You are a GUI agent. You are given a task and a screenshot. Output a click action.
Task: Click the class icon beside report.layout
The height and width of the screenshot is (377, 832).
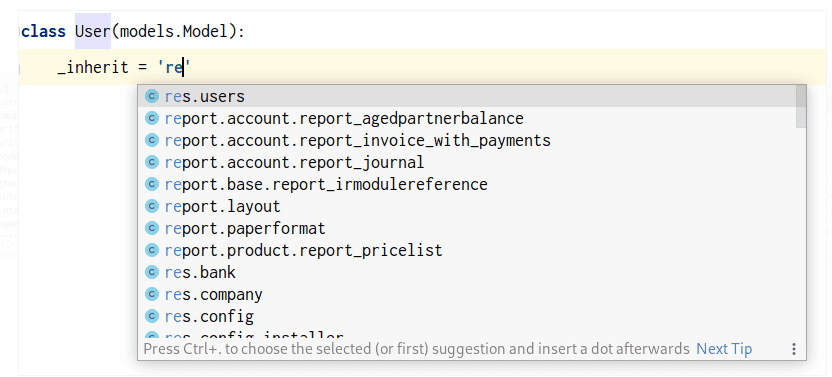pos(152,206)
